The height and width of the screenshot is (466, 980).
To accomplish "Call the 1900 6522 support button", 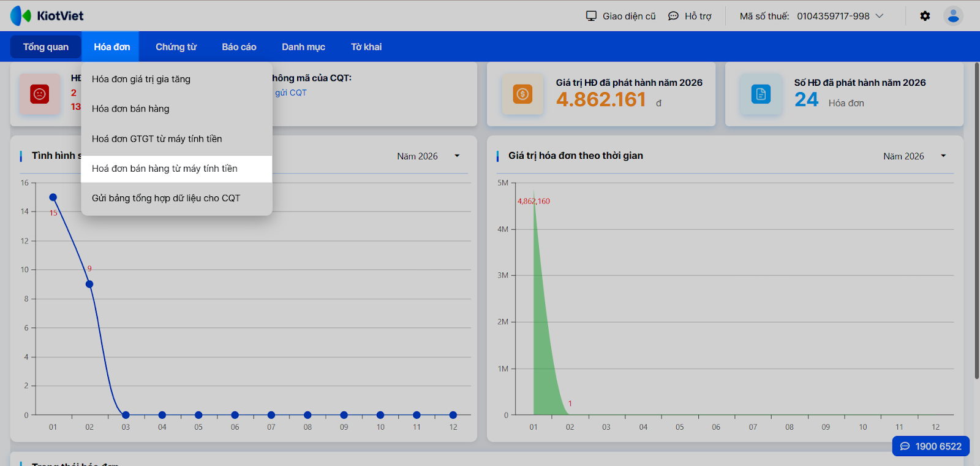I will pyautogui.click(x=930, y=446).
